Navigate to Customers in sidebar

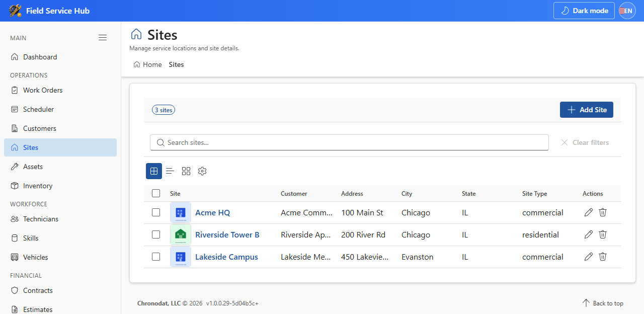pos(60,128)
